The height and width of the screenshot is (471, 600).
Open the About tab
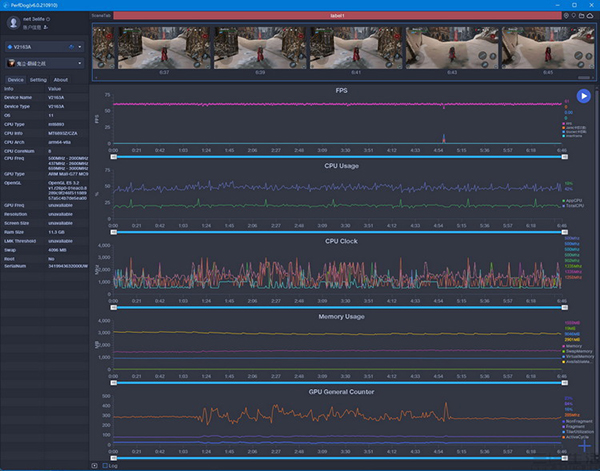61,79
